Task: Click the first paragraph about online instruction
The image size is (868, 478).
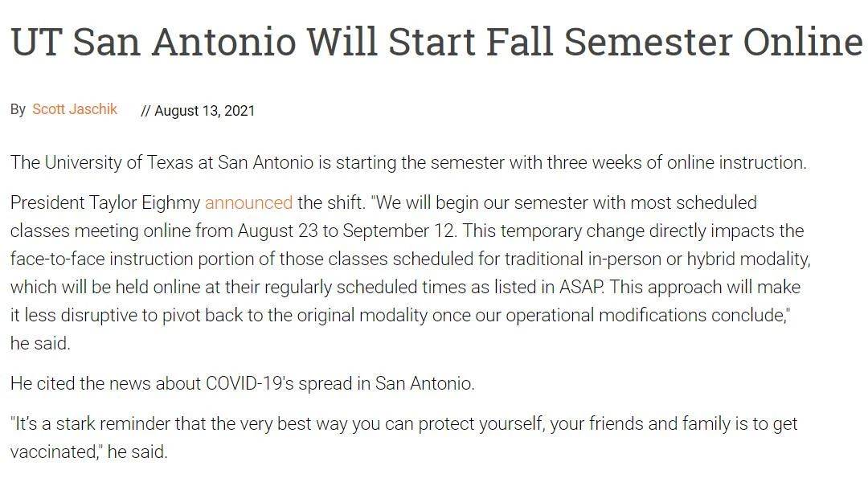Action: tap(408, 162)
